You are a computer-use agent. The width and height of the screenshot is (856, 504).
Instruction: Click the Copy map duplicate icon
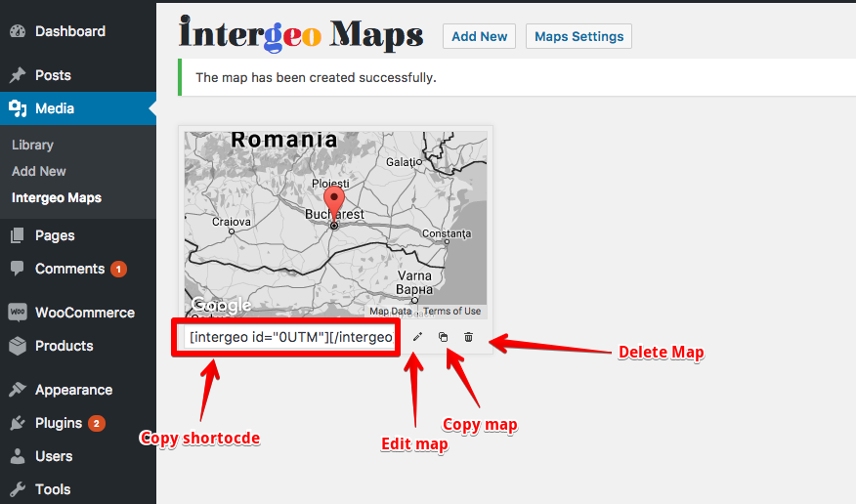pos(444,337)
